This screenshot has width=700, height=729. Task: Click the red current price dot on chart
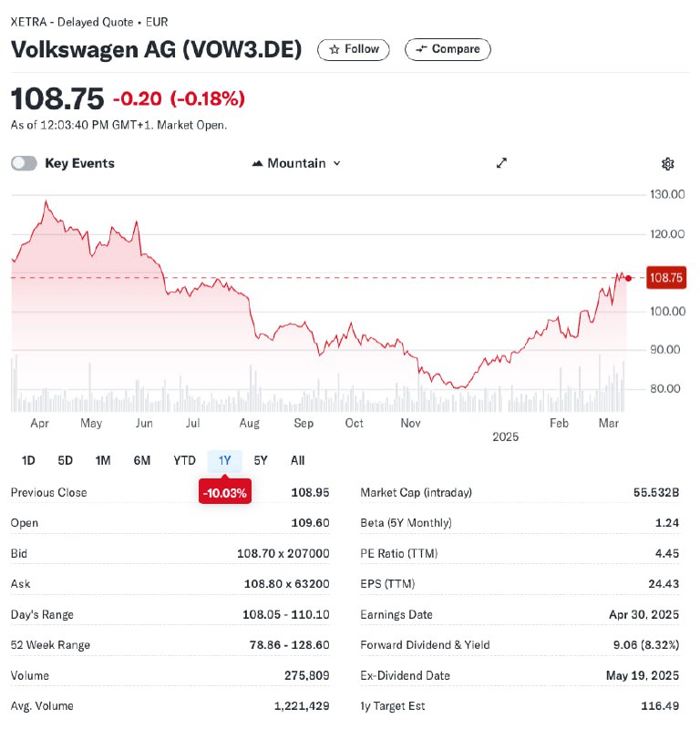tap(628, 279)
